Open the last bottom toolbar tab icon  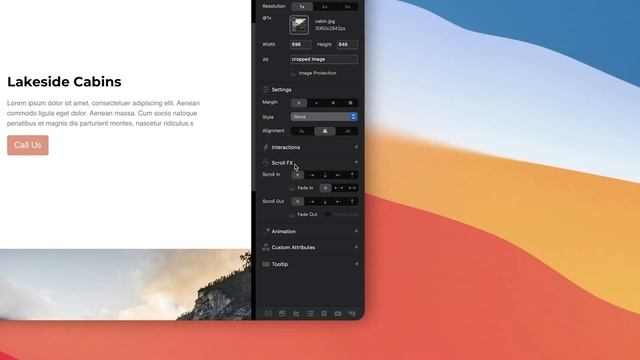(x=352, y=313)
